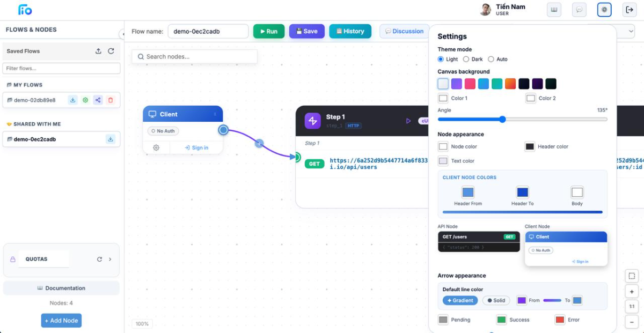Expand the Quotas panel chevron
The image size is (644, 333).
click(x=110, y=259)
